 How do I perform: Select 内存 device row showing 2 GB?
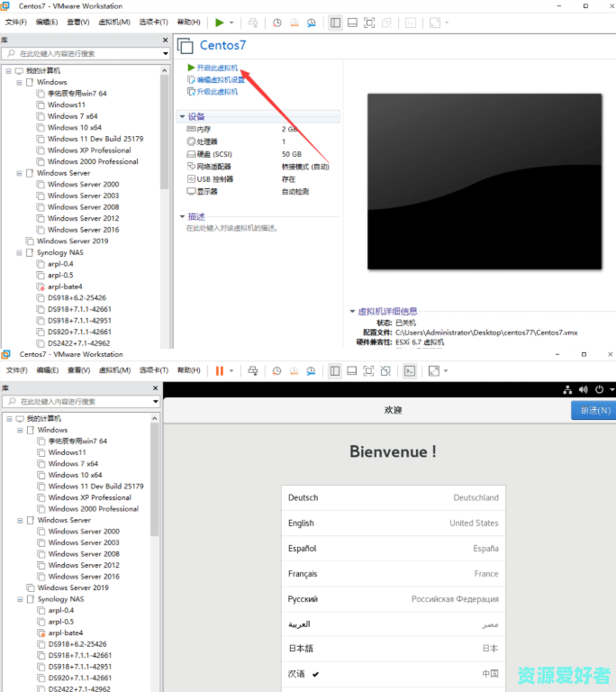pyautogui.click(x=258, y=130)
